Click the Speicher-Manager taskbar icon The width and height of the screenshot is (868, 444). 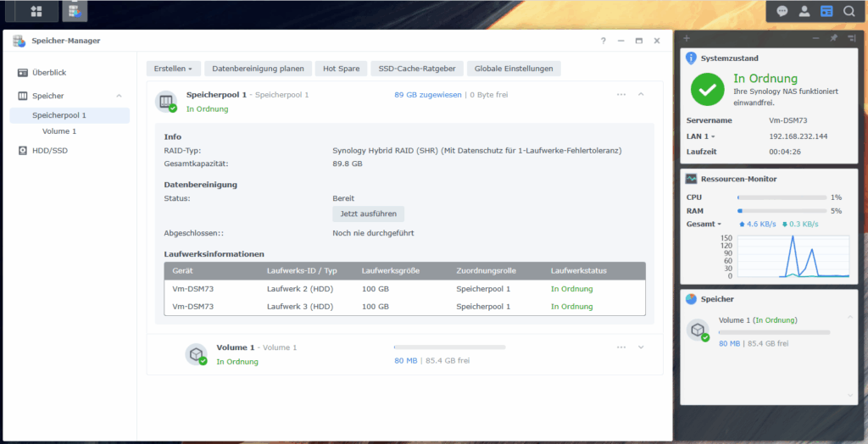pos(75,11)
